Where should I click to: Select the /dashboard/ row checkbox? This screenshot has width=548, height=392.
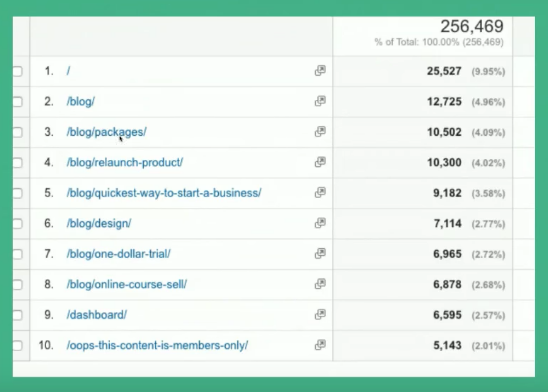coord(17,315)
